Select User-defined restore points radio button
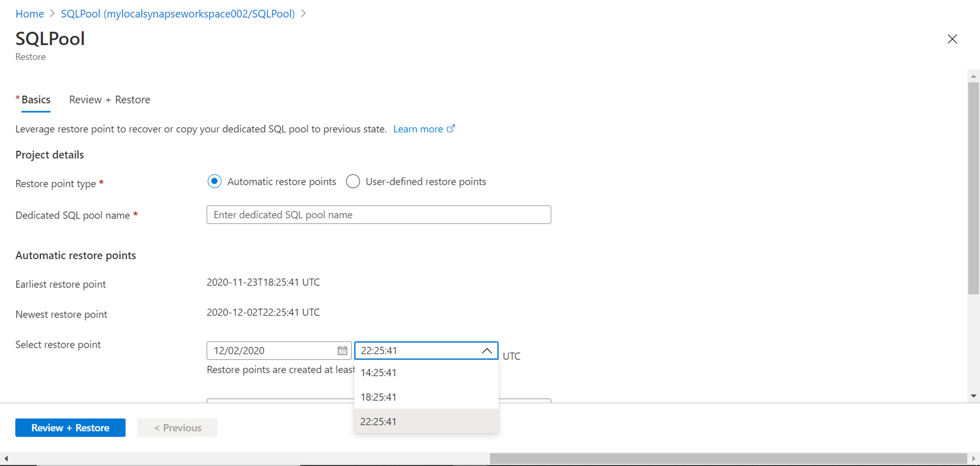The image size is (980, 466). click(353, 181)
